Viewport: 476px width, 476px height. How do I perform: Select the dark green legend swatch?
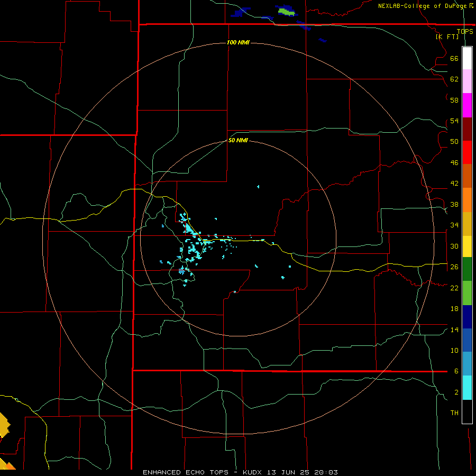(467, 269)
